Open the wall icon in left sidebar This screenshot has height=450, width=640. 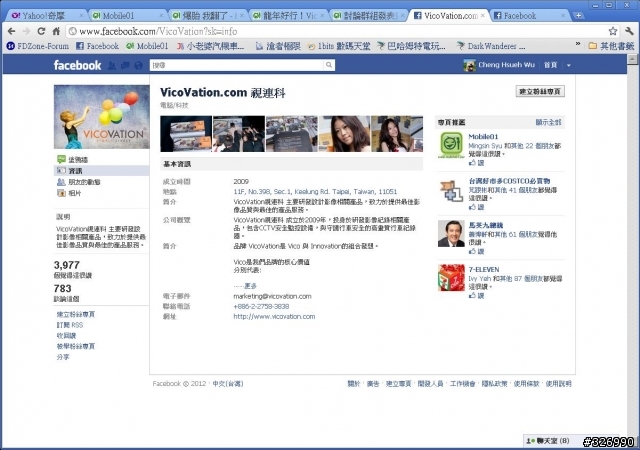click(x=61, y=159)
